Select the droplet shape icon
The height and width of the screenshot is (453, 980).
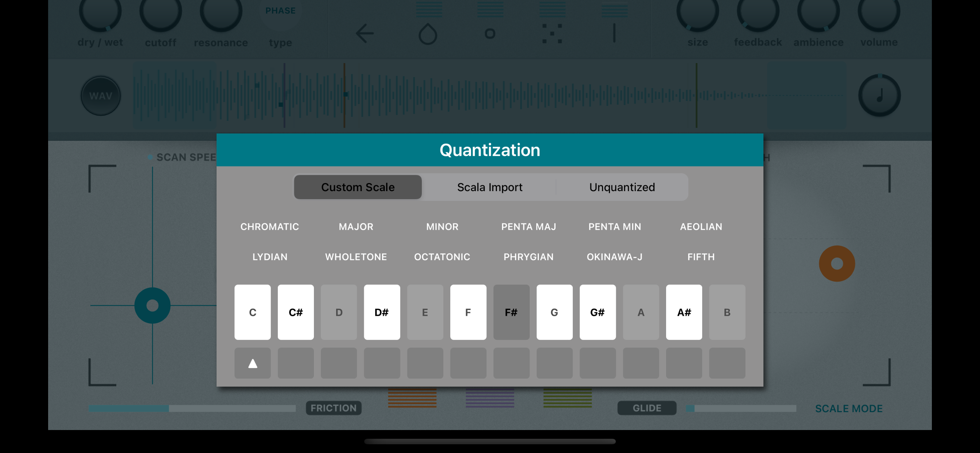pos(428,34)
